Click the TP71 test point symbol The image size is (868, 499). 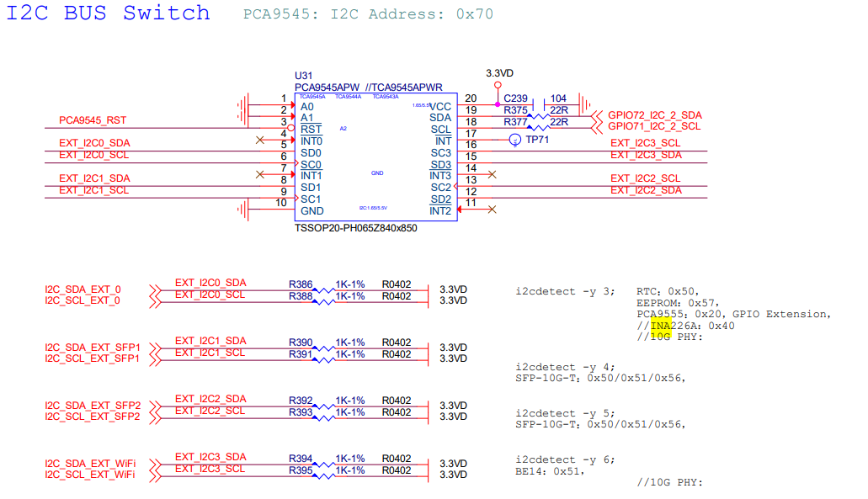(x=515, y=140)
